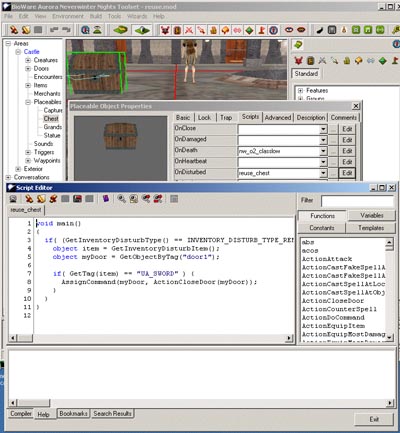This screenshot has width=400, height=433.
Task: Open the File menu
Action: pos(8,16)
